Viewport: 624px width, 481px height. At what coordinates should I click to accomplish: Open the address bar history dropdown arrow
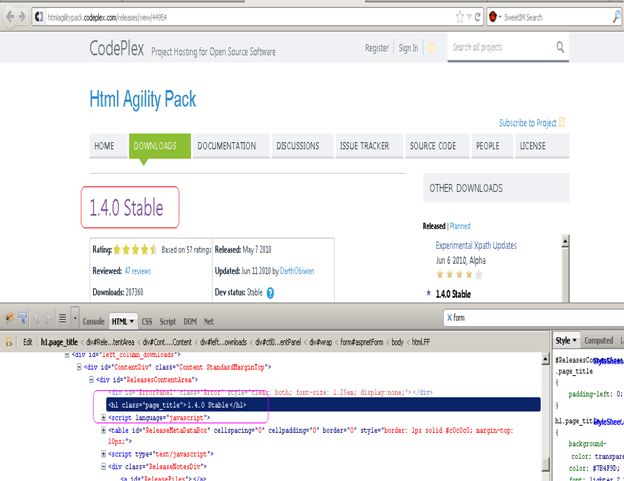470,17
